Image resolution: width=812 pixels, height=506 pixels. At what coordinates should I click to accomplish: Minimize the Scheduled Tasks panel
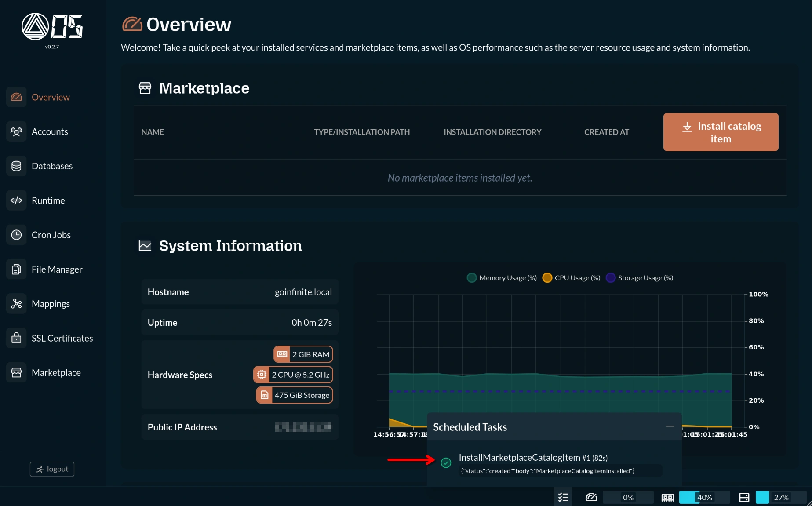tap(670, 426)
